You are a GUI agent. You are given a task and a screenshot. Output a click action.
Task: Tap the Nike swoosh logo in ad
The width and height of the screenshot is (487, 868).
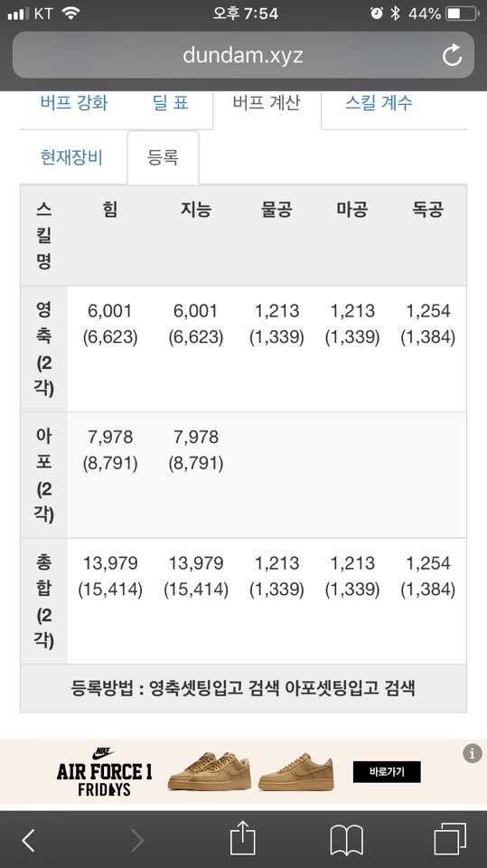coord(103,753)
